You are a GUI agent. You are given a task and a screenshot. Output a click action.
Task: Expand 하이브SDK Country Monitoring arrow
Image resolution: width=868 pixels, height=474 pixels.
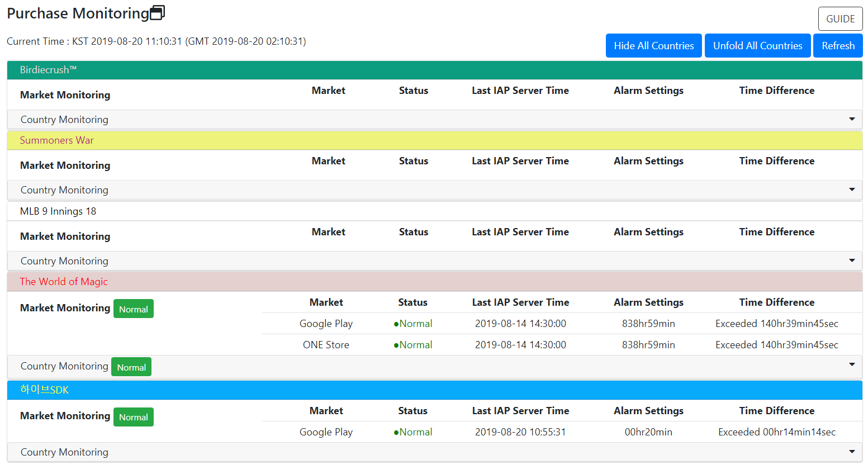[852, 452]
